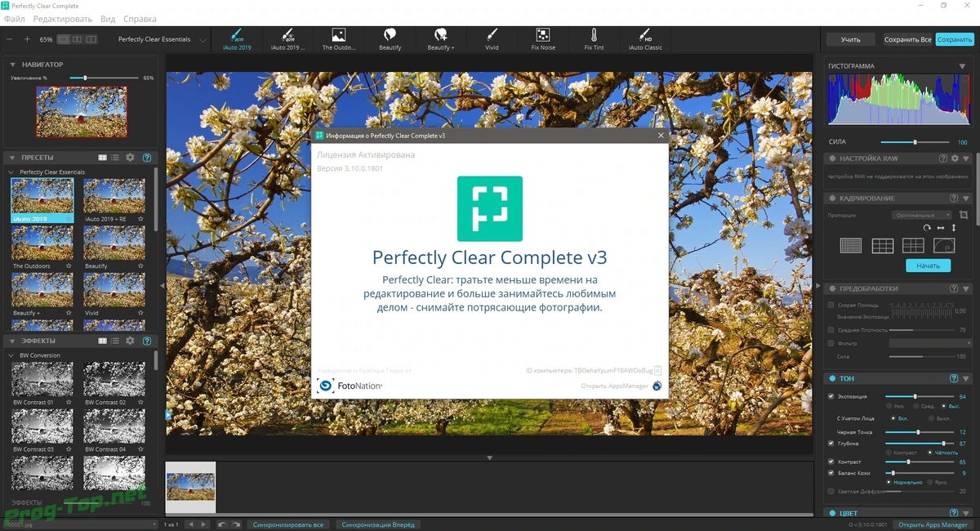Select the dense grid crop overlay
Viewport: 980px width, 531px height.
coord(851,246)
